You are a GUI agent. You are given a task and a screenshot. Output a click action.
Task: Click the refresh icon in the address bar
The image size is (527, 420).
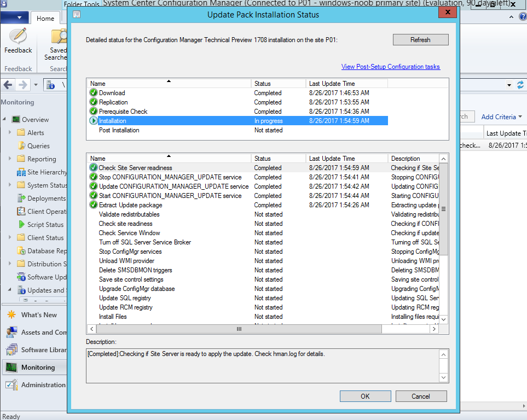click(x=520, y=85)
